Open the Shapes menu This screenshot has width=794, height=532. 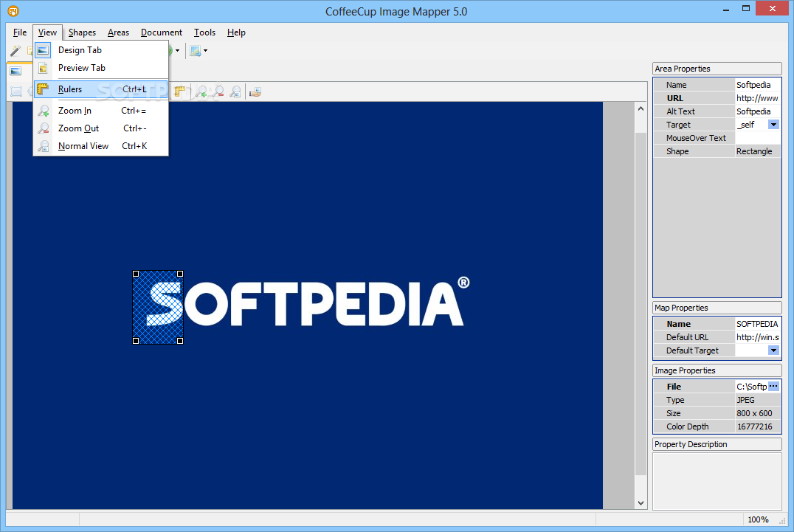pyautogui.click(x=82, y=32)
